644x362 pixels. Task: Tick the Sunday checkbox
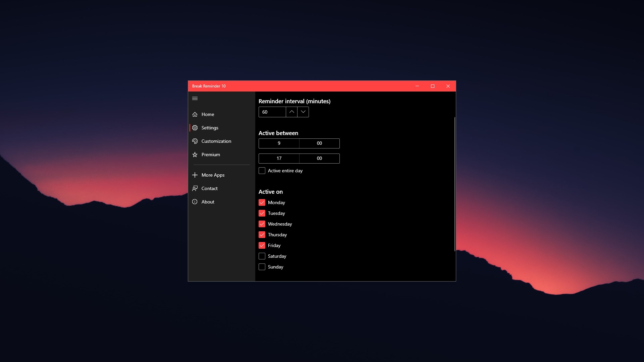262,267
